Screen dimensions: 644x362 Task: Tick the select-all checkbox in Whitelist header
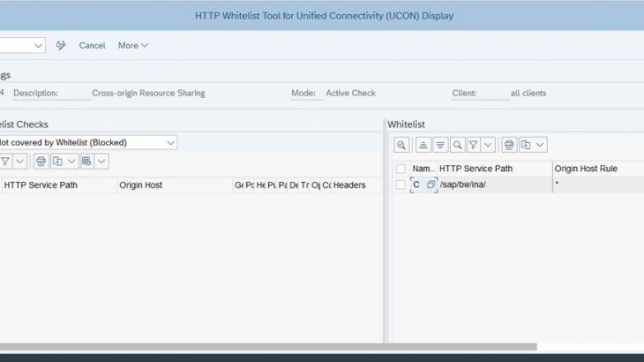tap(401, 168)
